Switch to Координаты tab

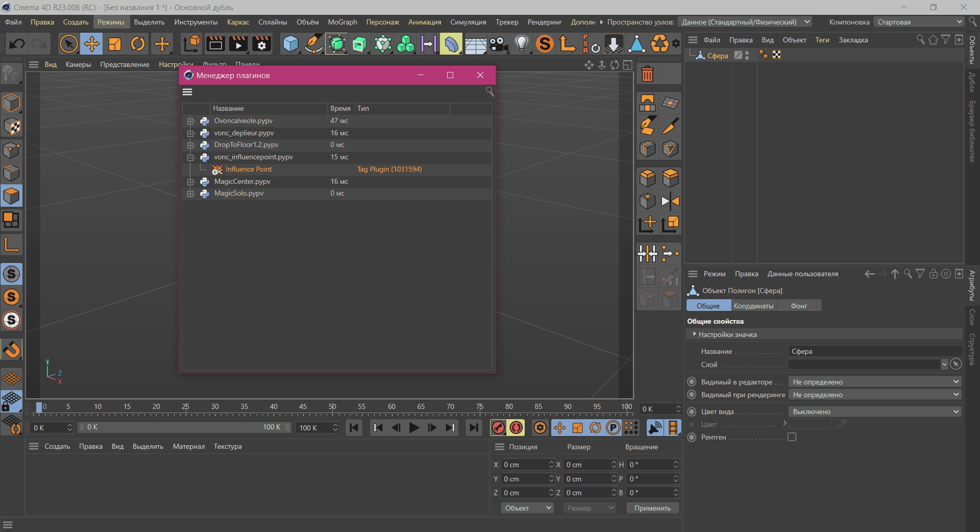(x=753, y=306)
